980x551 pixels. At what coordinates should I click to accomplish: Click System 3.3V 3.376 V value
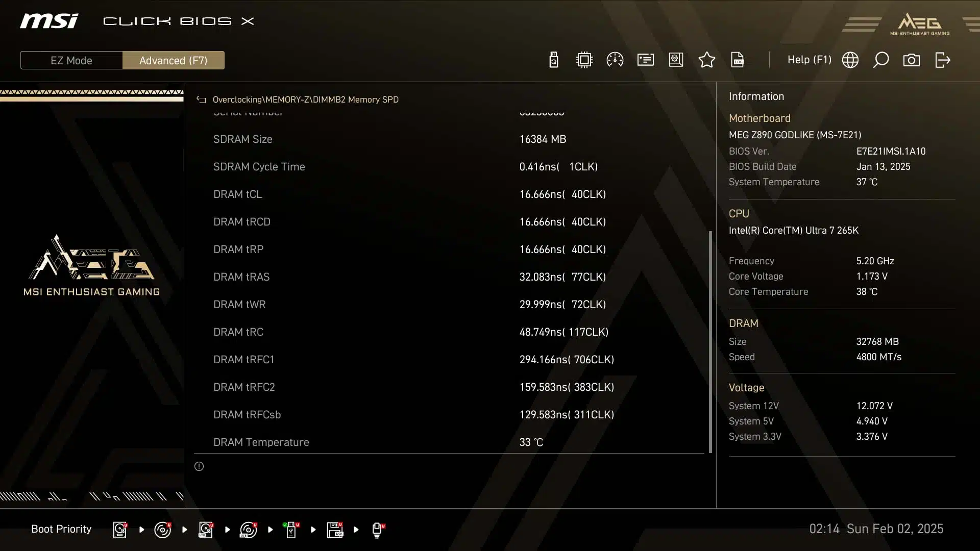tap(872, 437)
